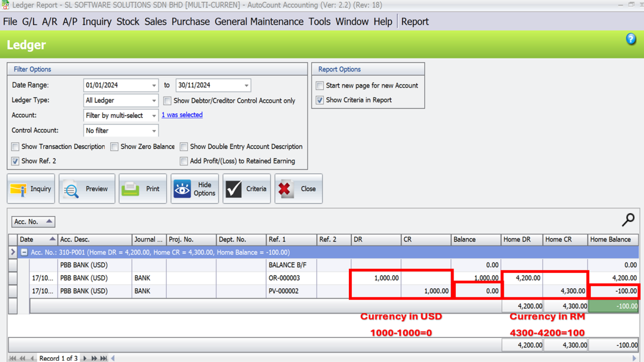Screen dimensions: 644x362
Task: Toggle Show Transaction Description checkbox
Action: [16, 147]
